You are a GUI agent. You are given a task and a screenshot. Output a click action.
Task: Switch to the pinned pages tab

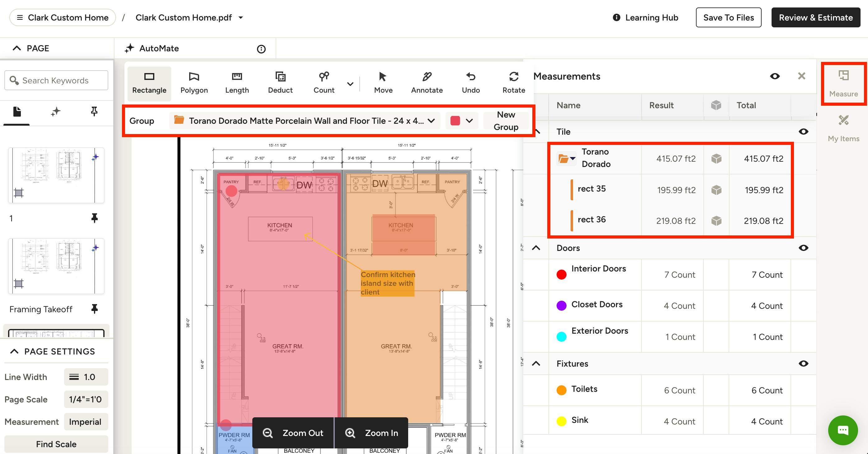click(x=94, y=112)
